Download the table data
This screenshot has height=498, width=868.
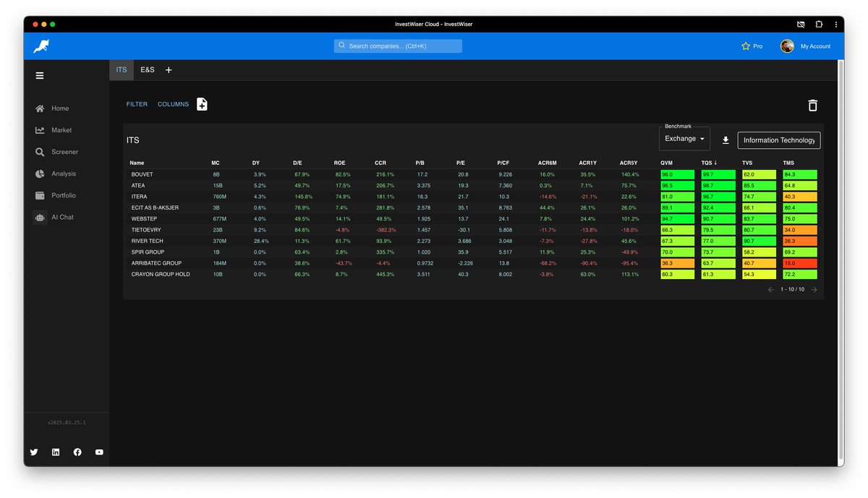coord(726,140)
